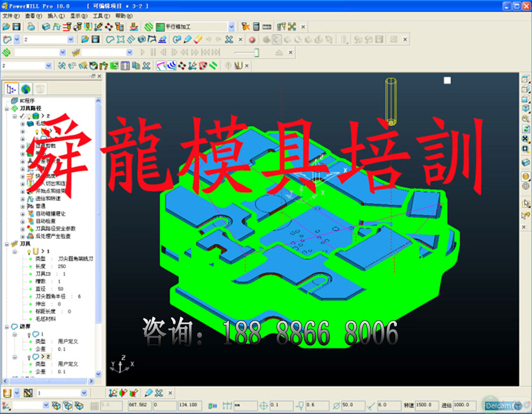Open the calculator icon in main toolbar

(256, 27)
